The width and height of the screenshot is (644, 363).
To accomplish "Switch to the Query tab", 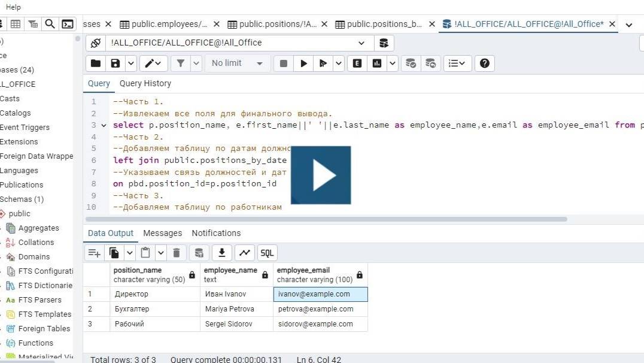I will [99, 83].
